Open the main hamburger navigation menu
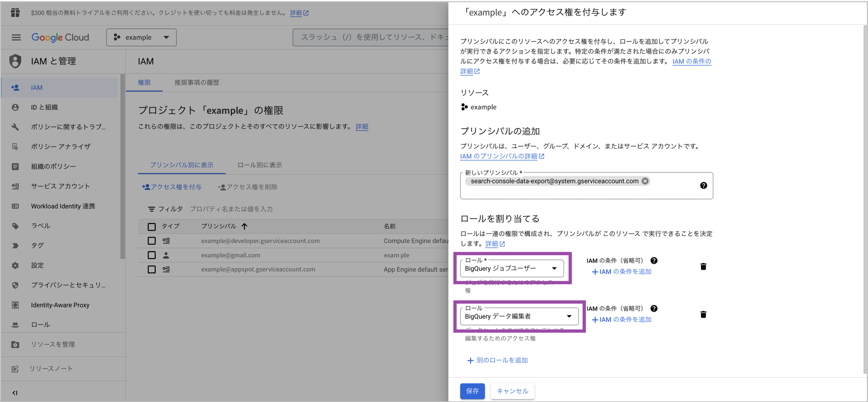 pos(16,37)
